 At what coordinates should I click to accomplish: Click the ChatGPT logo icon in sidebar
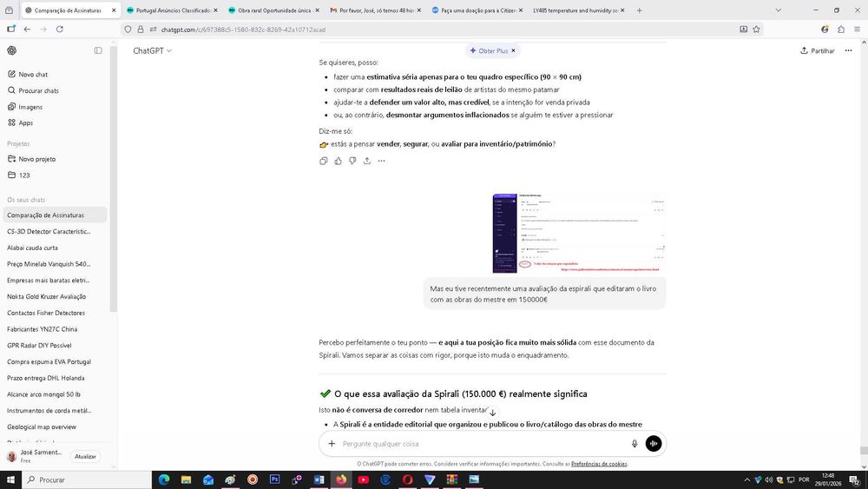(x=11, y=50)
